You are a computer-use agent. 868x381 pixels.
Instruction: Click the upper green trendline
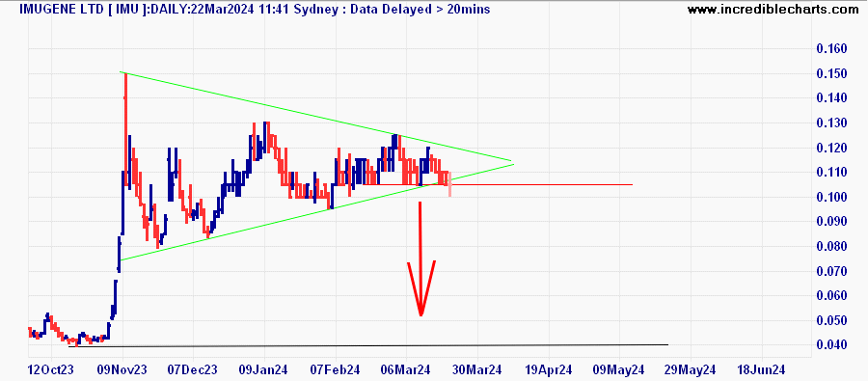click(x=315, y=117)
